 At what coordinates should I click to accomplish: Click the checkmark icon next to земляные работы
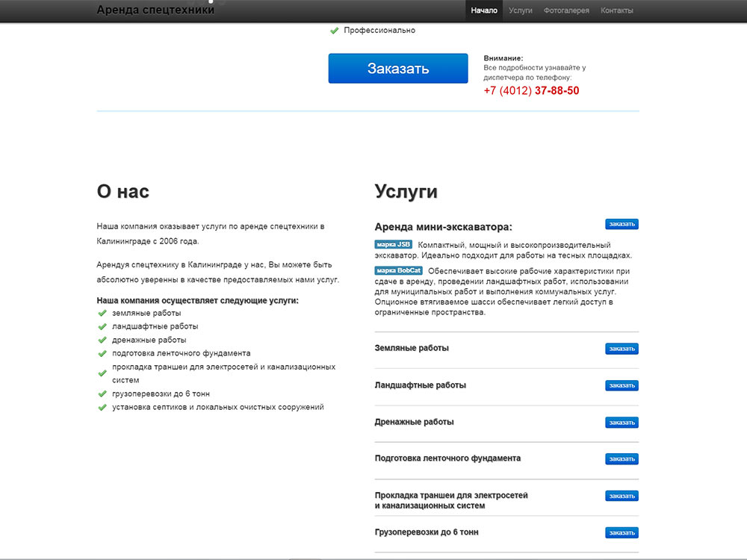pyautogui.click(x=102, y=314)
